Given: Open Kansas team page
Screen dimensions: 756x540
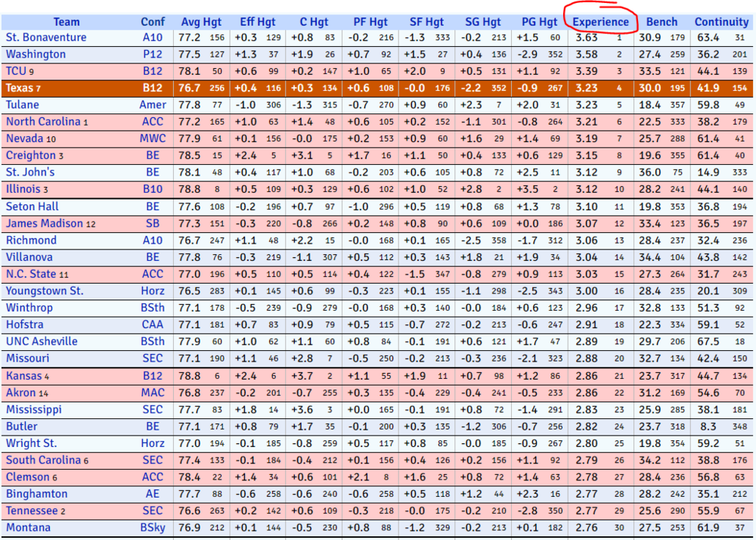Looking at the screenshot, I should coord(23,376).
